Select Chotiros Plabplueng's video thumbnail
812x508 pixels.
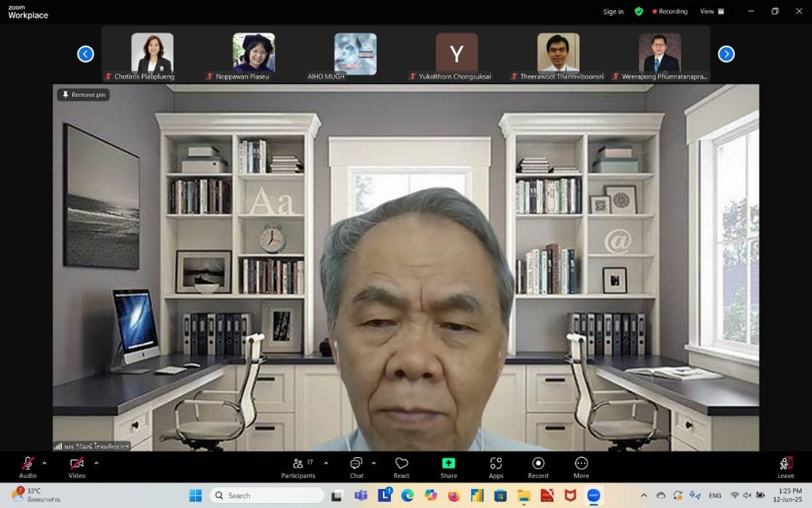pyautogui.click(x=152, y=53)
